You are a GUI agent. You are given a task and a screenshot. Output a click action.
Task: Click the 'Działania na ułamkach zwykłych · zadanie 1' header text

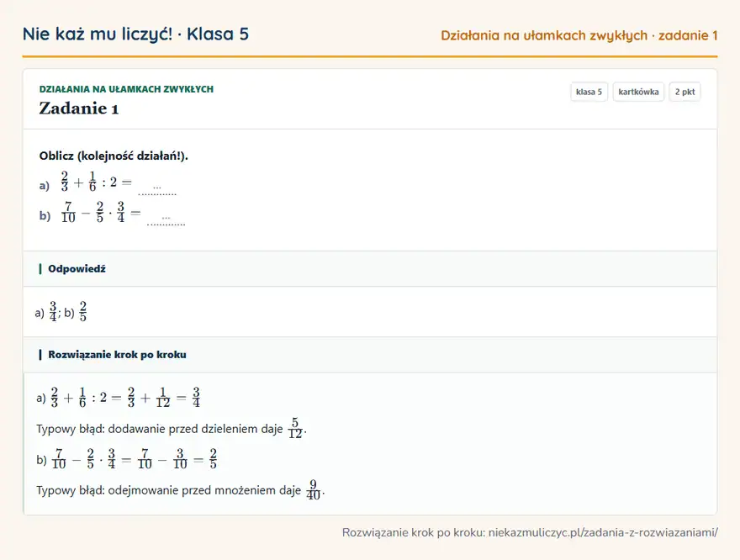pos(579,36)
